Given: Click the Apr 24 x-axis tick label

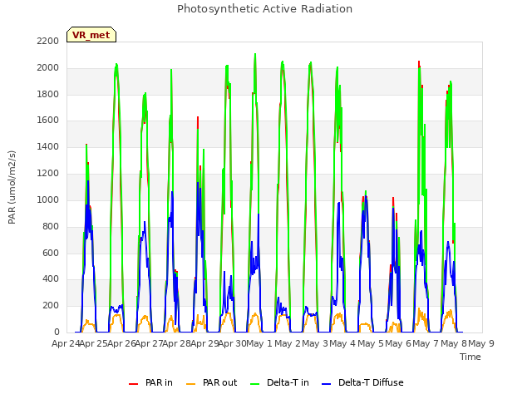Looking at the screenshot, I should (66, 343).
